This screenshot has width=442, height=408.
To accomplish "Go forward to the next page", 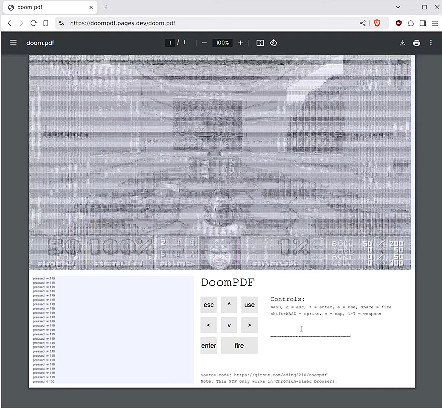I will (21, 23).
